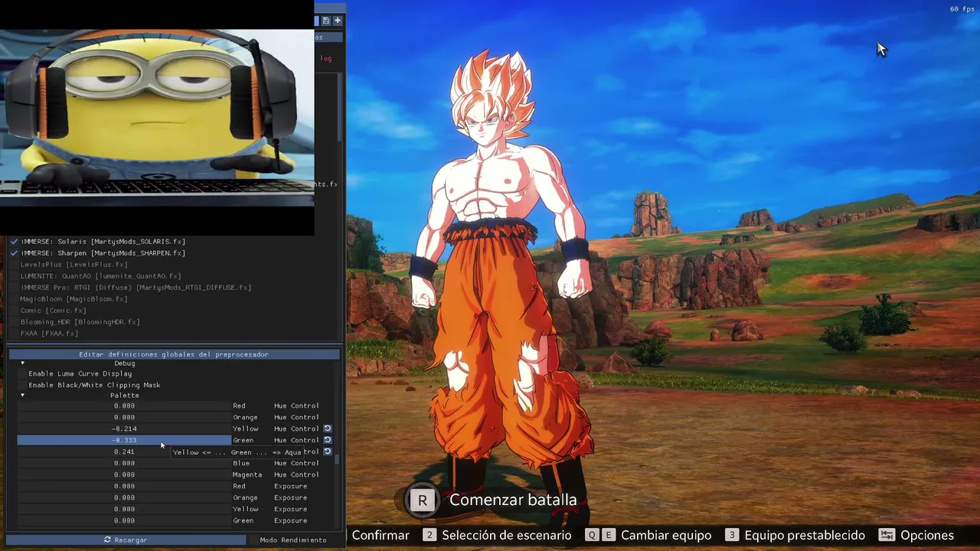
Task: Click Cambiar equipo
Action: tap(666, 535)
